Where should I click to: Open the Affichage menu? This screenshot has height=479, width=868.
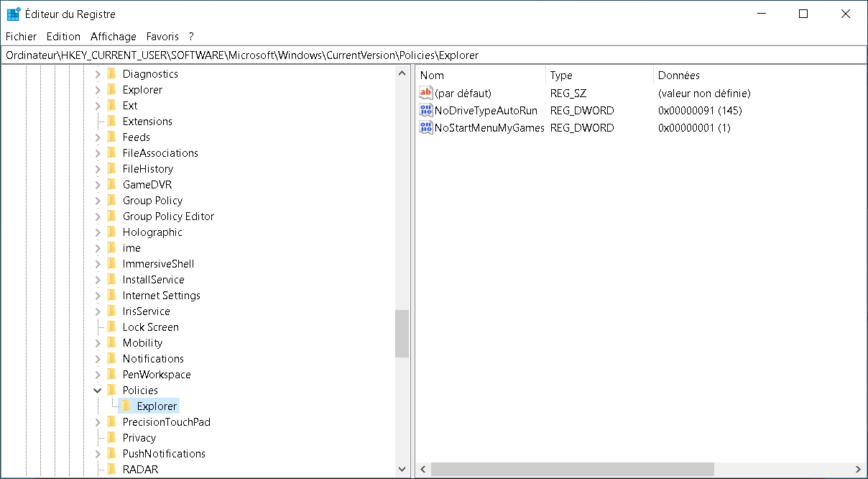pos(114,36)
